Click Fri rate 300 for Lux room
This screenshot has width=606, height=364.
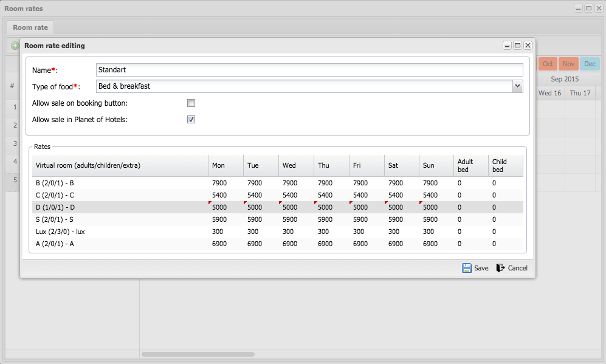(359, 232)
